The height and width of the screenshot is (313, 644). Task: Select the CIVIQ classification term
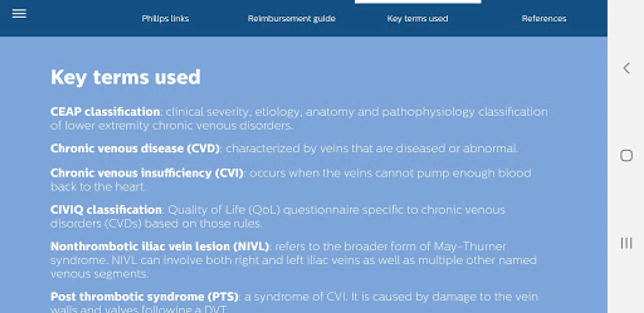[106, 210]
